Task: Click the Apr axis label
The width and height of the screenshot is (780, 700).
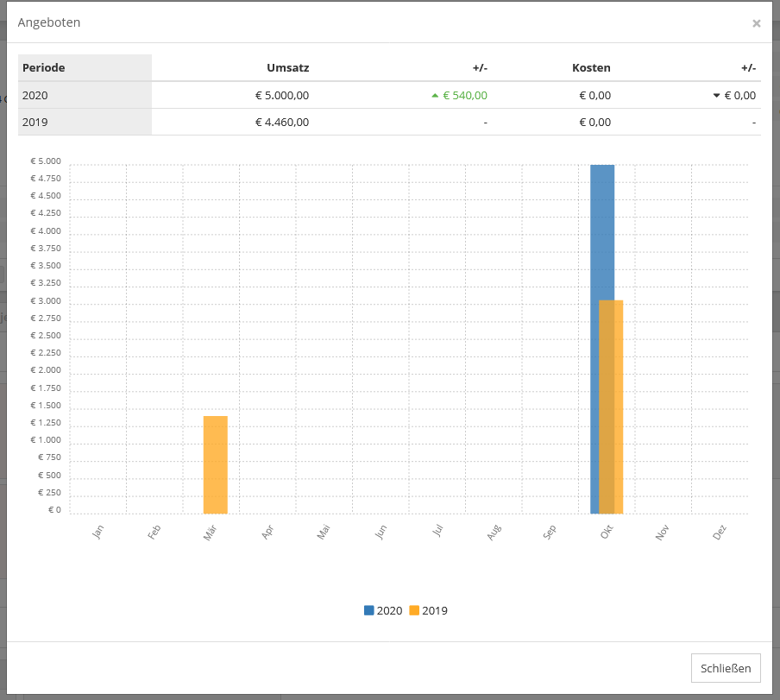Action: coord(267,532)
